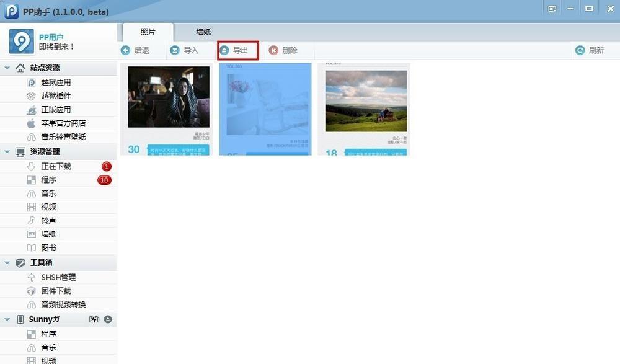This screenshot has height=364, width=620.
Task: Click the red badge showing 1
Action: pyautogui.click(x=107, y=167)
